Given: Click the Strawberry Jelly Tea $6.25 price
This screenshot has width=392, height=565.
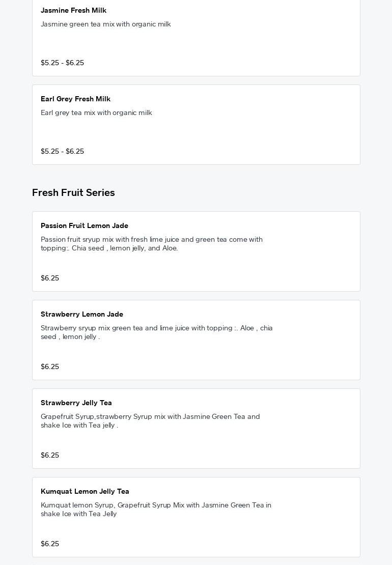Looking at the screenshot, I should click(x=50, y=455).
